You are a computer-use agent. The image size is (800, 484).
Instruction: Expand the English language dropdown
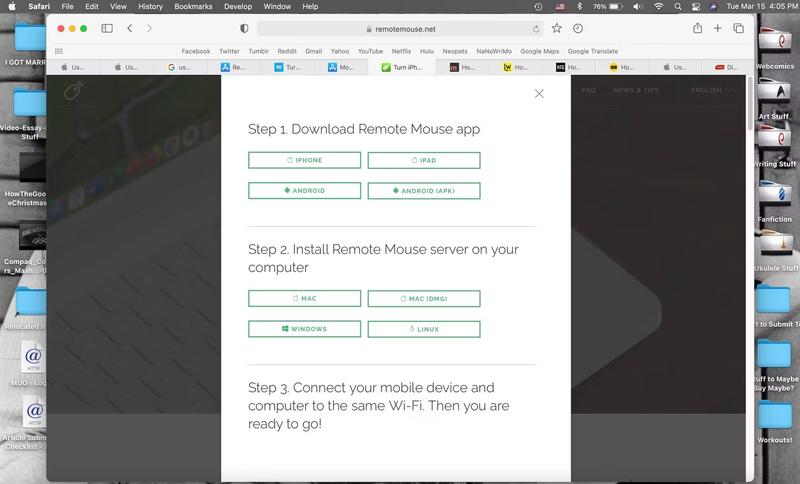click(x=711, y=90)
